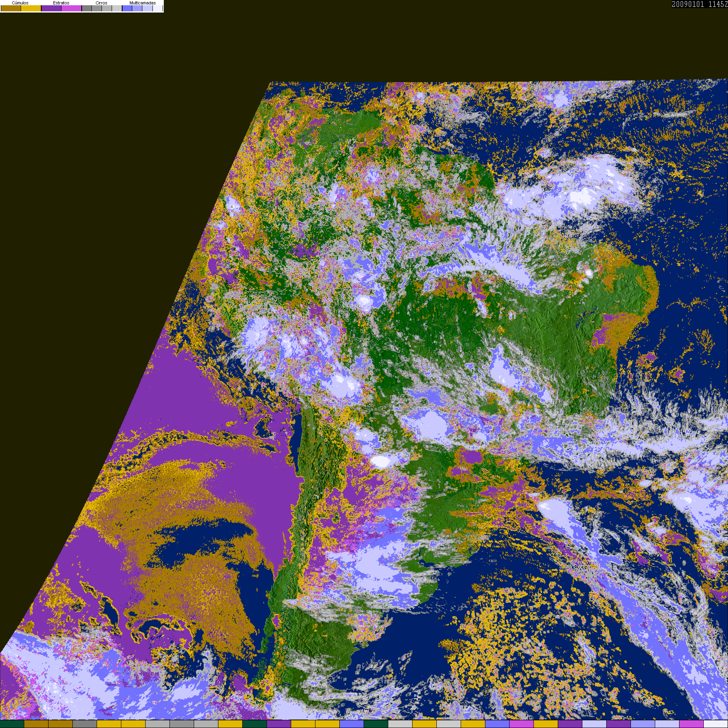Select the brown Cúmulos legend swatch
The image size is (728, 728).
[x=11, y=8]
